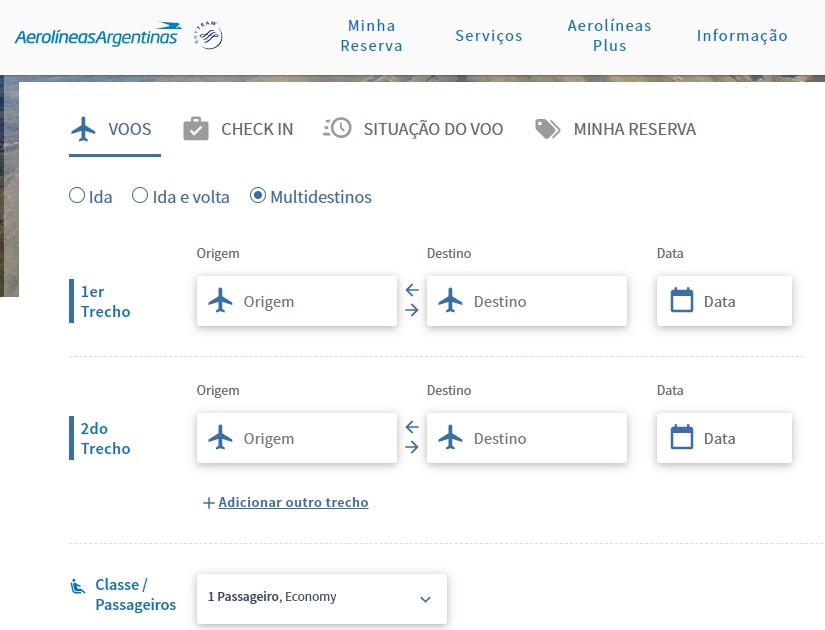
Task: Open the Informação menu
Action: tap(742, 36)
